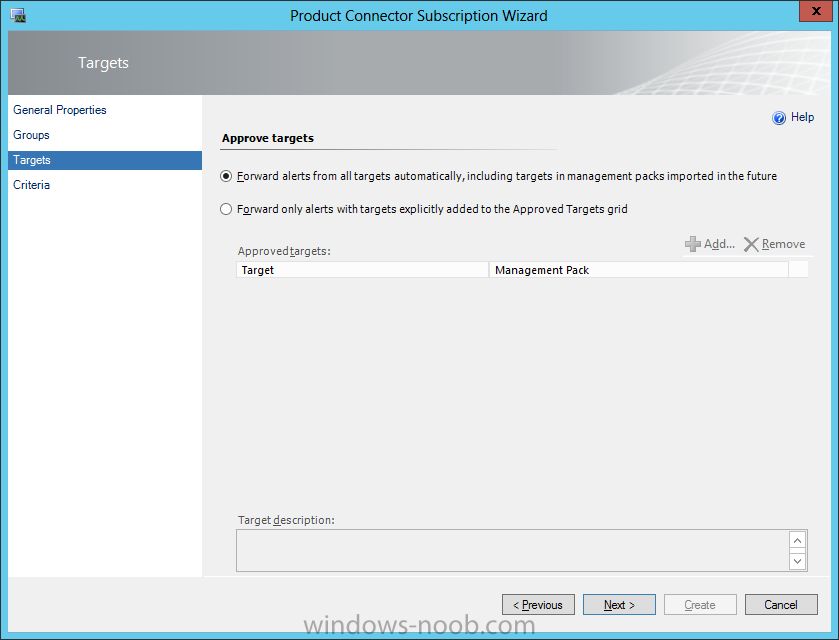Viewport: 839px width, 640px height.
Task: Click the description box down arrow
Action: coord(797,561)
